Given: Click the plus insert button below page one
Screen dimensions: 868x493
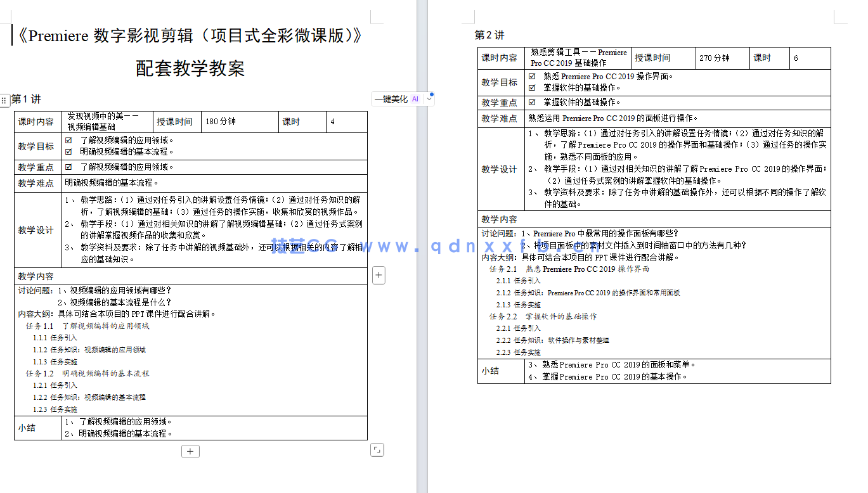Looking at the screenshot, I should pyautogui.click(x=190, y=451).
